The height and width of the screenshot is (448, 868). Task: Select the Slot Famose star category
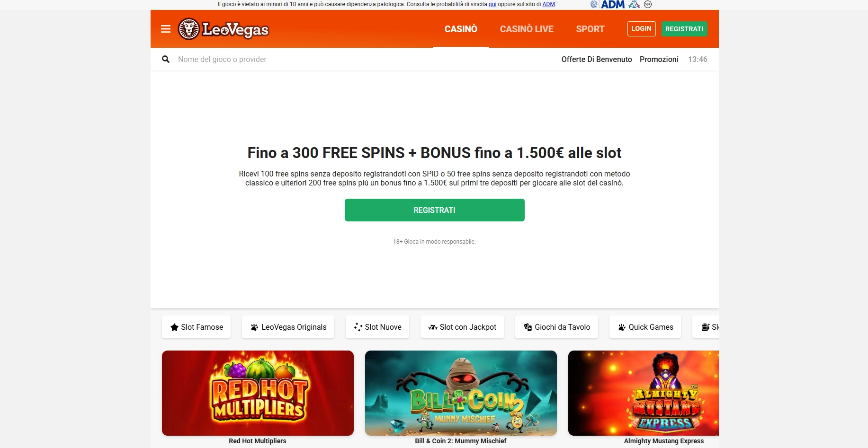[196, 327]
